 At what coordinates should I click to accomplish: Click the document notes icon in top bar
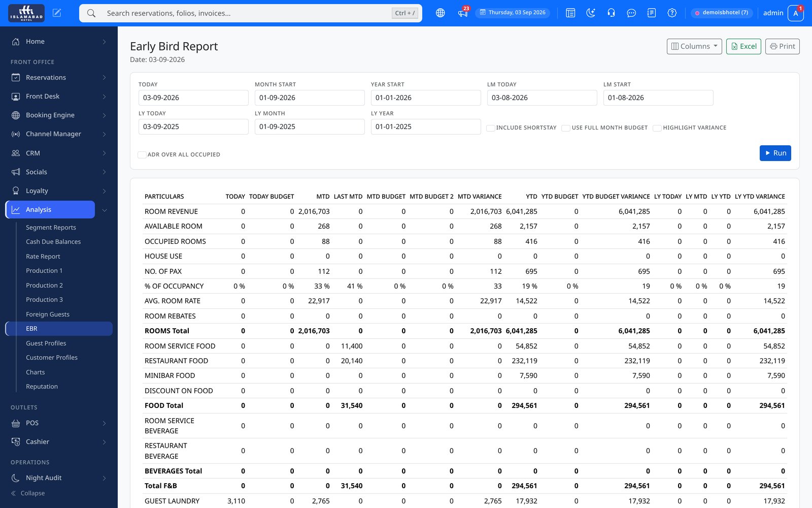coord(652,13)
